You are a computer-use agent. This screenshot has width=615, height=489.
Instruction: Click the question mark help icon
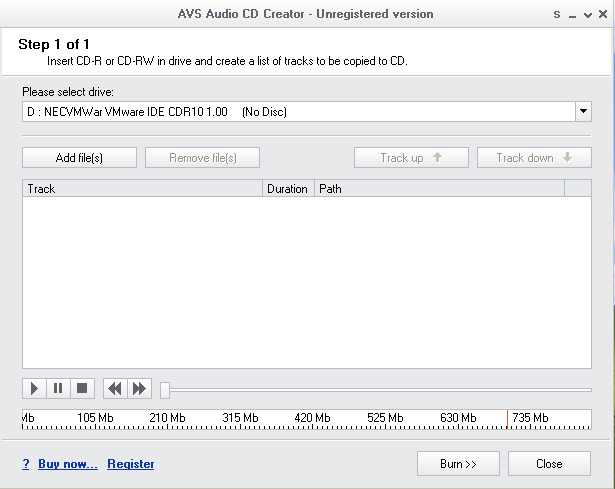point(25,464)
